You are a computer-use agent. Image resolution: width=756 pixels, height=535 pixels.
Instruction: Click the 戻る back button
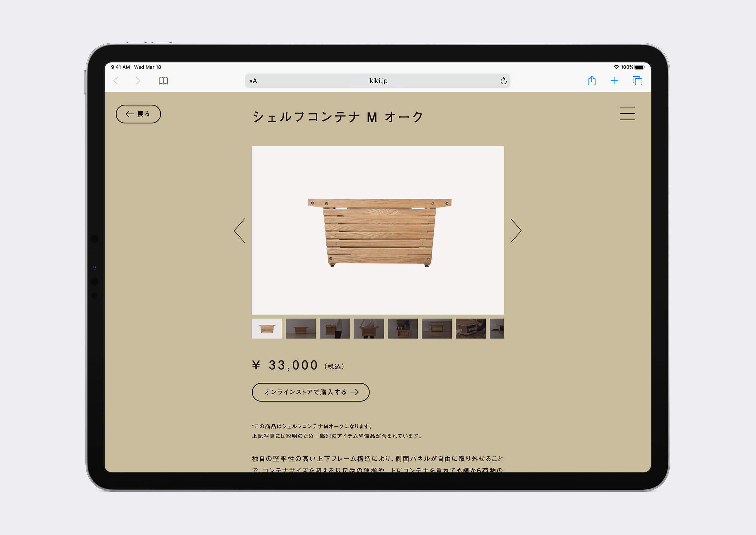coord(138,114)
